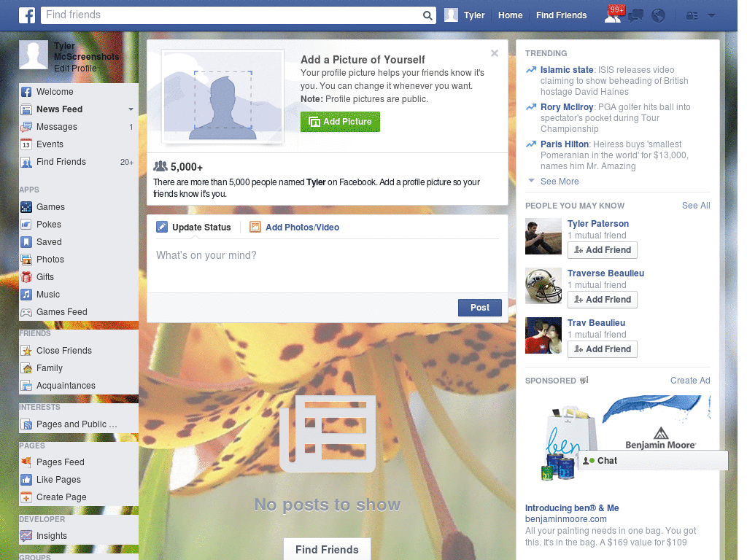Screen dimensions: 747x560
Task: Open the Insights chart icon
Action: tap(26, 536)
